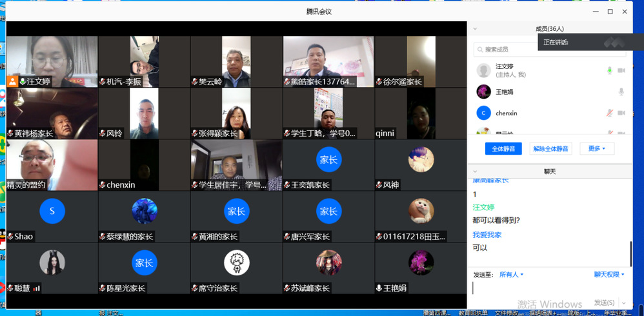Click microphone icon next to 王艳娟 in member list
Image resolution: width=644 pixels, height=316 pixels.
621,92
